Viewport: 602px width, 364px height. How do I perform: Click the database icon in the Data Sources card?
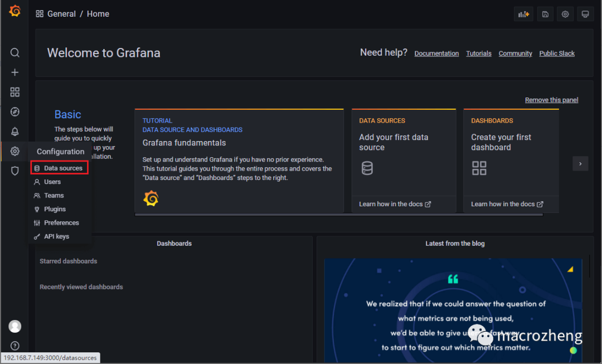coord(367,168)
